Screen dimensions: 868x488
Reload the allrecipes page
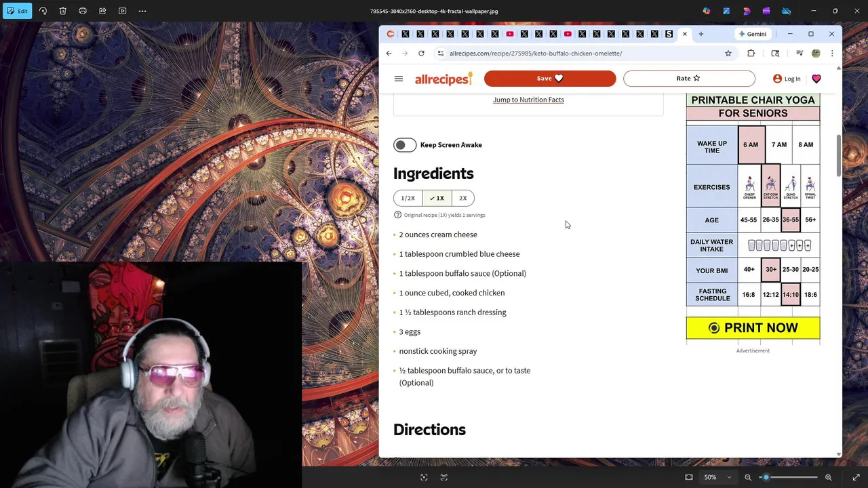(421, 54)
